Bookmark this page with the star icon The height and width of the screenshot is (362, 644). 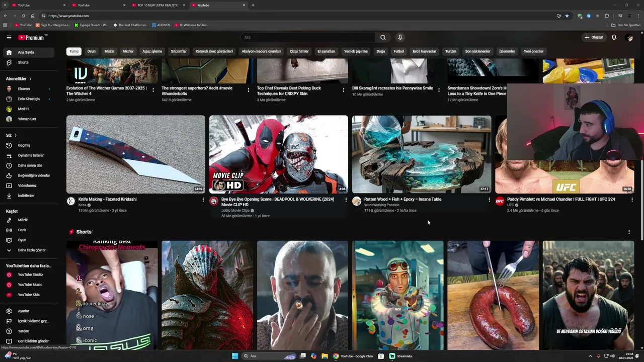[x=567, y=16]
